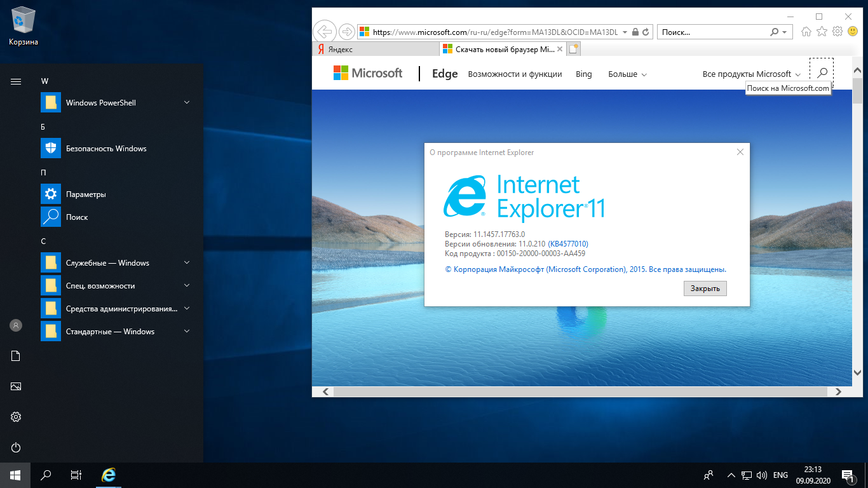
Task: Click horizontal scrollbar left arrow in IE
Action: click(325, 391)
